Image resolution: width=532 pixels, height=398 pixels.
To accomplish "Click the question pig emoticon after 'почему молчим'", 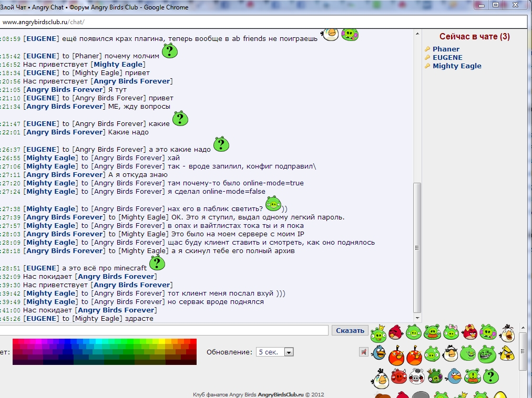I will click(170, 51).
